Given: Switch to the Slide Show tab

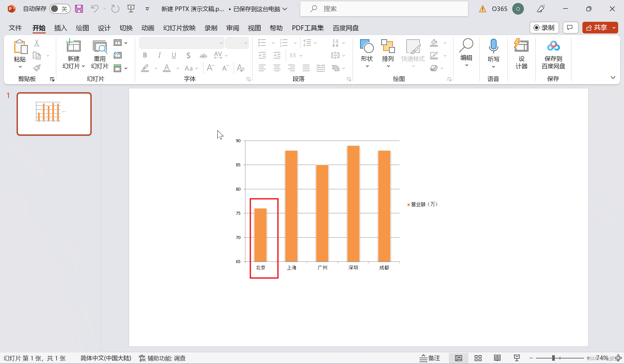Looking at the screenshot, I should [x=179, y=28].
